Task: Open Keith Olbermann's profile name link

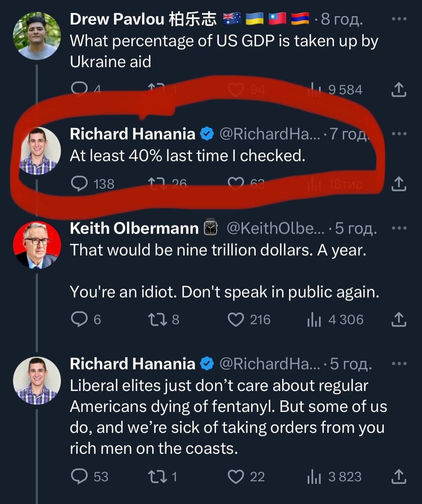Action: 134,228
